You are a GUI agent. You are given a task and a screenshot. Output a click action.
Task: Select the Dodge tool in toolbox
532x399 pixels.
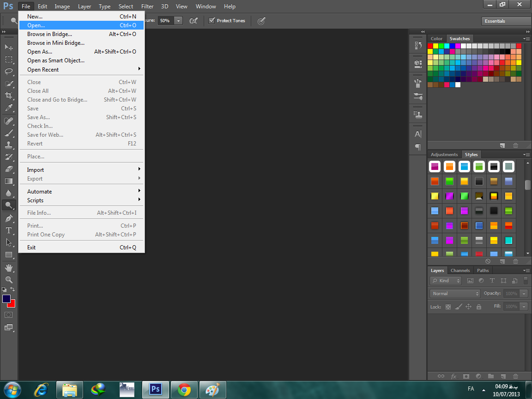point(9,205)
